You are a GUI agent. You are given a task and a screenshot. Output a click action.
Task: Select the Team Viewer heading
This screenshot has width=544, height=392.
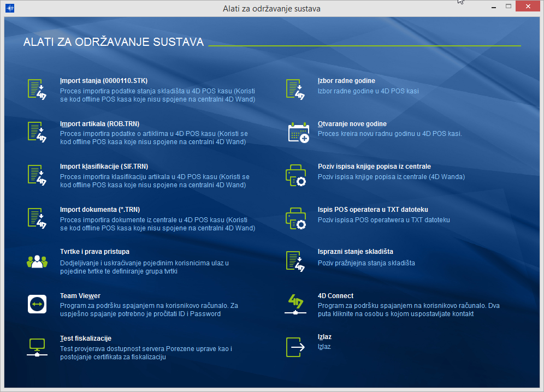click(80, 296)
